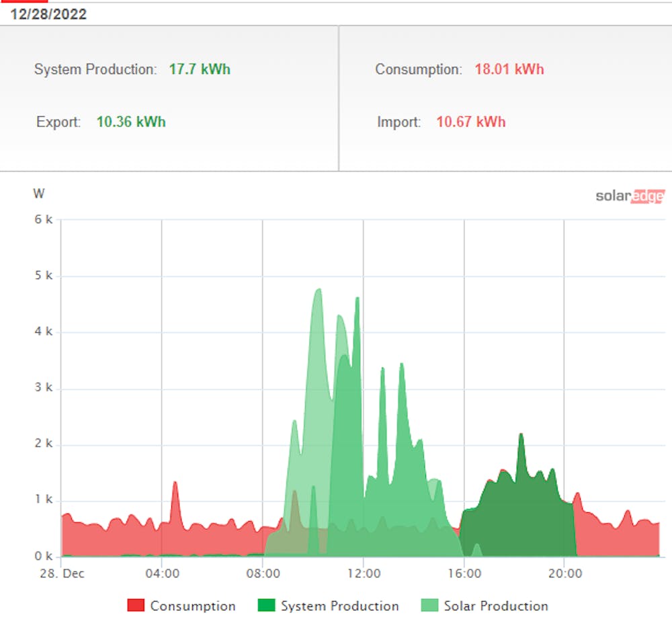Toggle the Solar Production legend entry
Screen dimensions: 672x638
485,606
